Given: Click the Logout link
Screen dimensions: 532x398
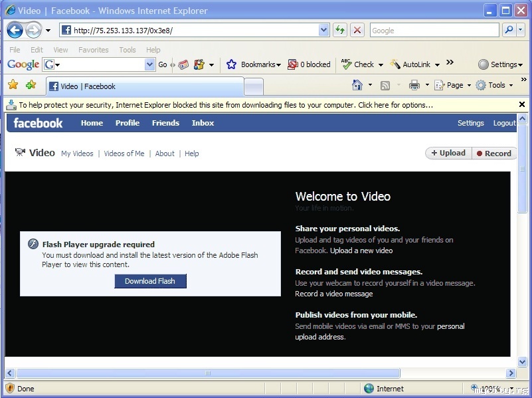Looking at the screenshot, I should (x=505, y=123).
